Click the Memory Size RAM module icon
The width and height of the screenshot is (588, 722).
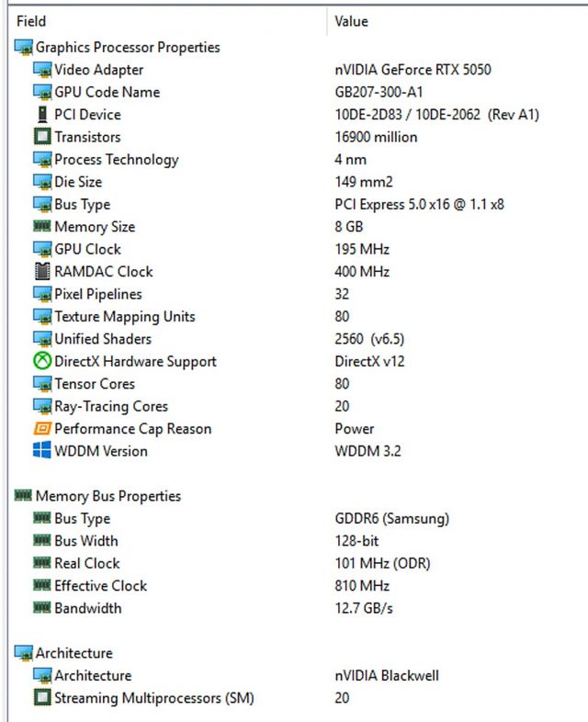click(x=42, y=227)
